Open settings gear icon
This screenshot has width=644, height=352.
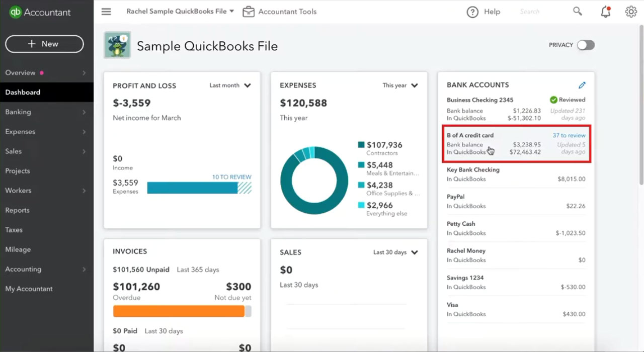(631, 12)
